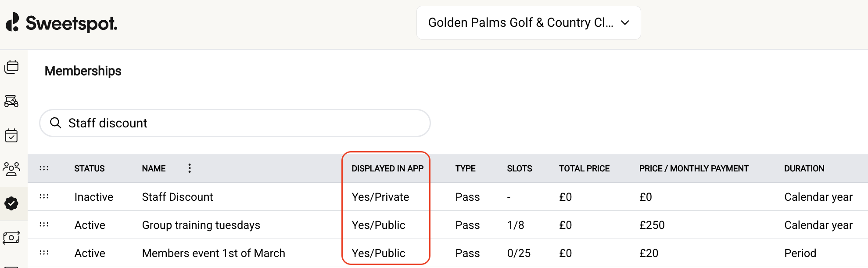This screenshot has height=268, width=868.
Task: Expand the Golden Palms club selector
Action: [528, 23]
